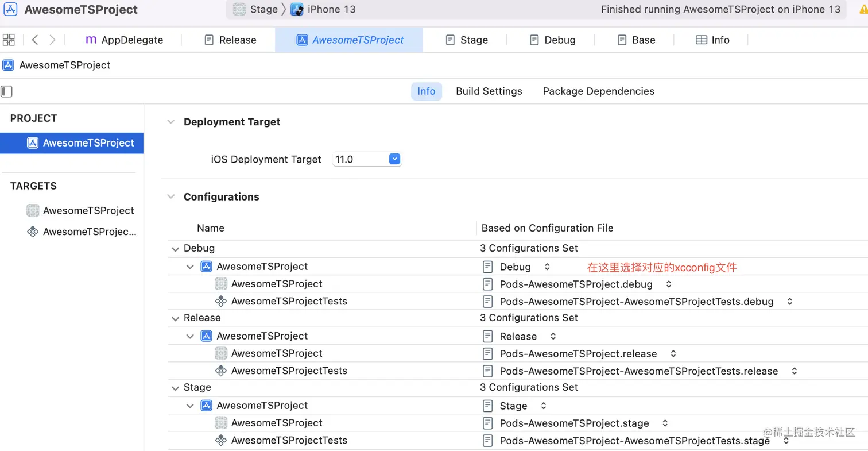Go back with the left arrow
Image resolution: width=868 pixels, height=451 pixels.
click(35, 40)
